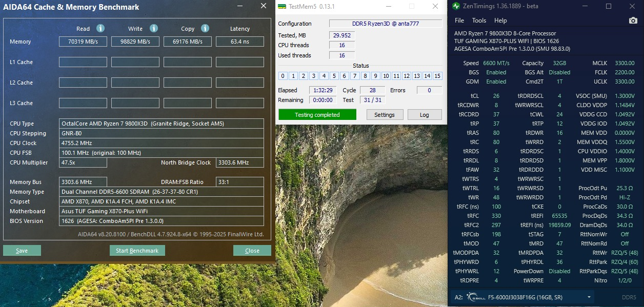Click the Read info icon in AIDA64
644x307 pixels.
pyautogui.click(x=101, y=28)
